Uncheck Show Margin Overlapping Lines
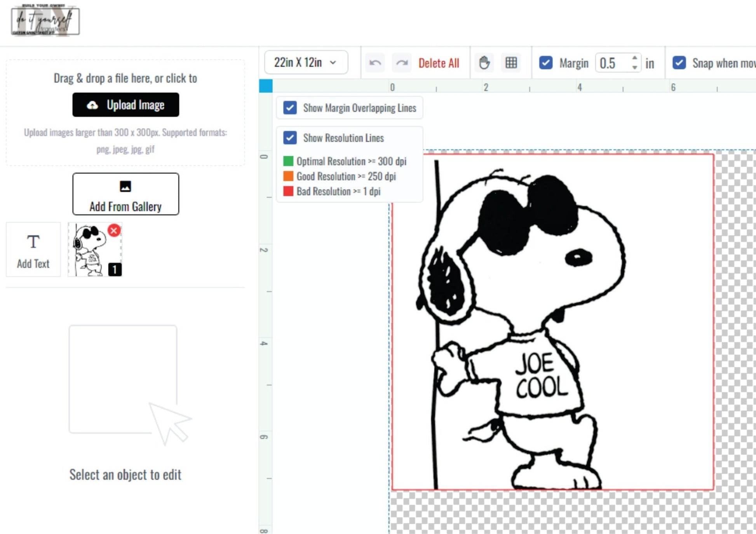 coord(290,108)
